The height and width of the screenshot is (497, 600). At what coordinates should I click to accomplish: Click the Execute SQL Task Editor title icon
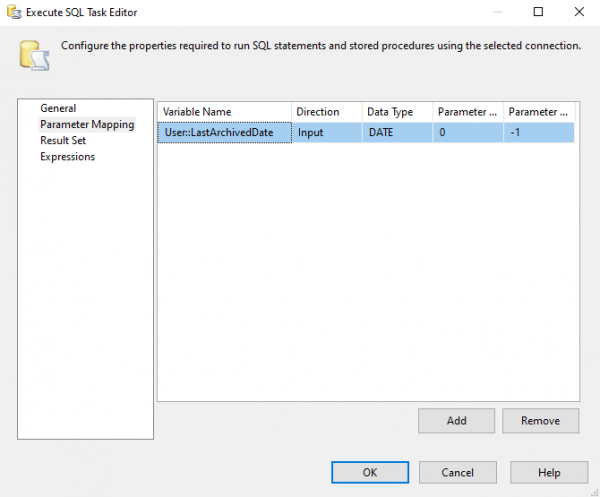(14, 12)
